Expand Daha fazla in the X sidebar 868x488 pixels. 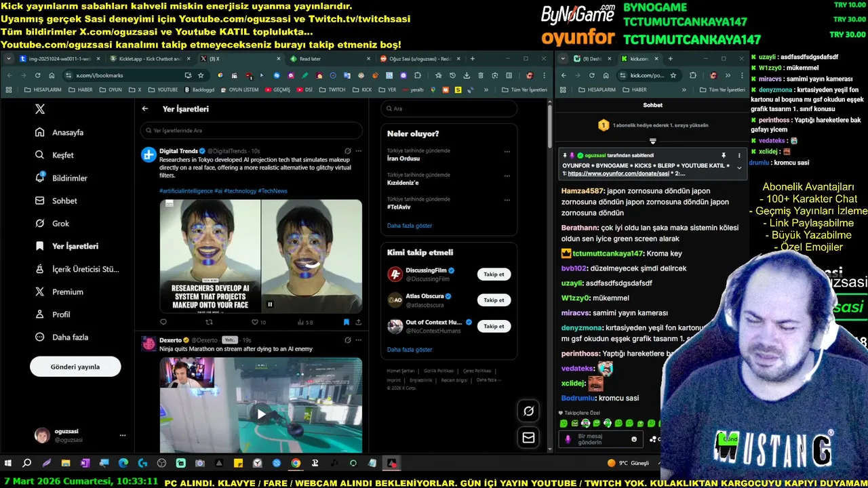tap(62, 337)
